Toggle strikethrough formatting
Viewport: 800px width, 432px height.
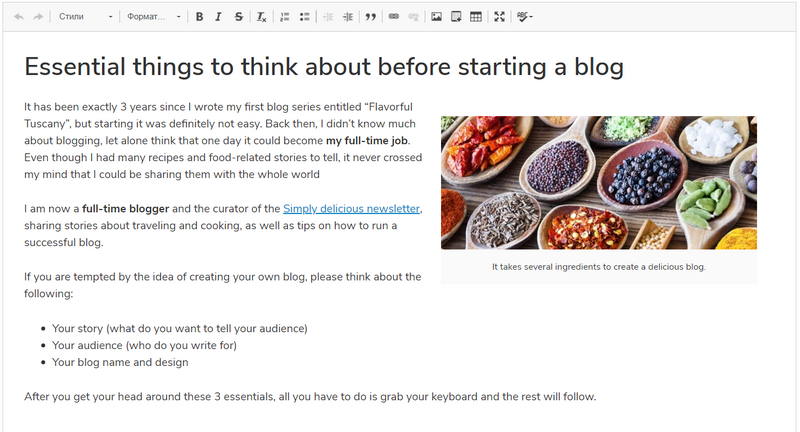(x=238, y=17)
